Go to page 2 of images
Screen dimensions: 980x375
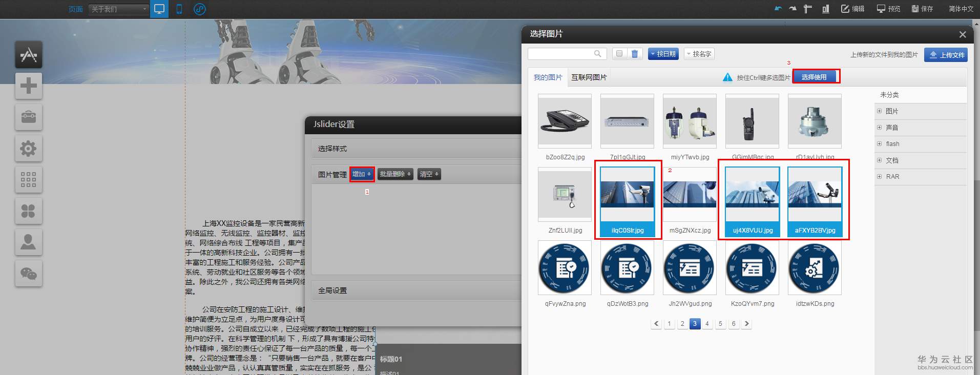click(682, 324)
